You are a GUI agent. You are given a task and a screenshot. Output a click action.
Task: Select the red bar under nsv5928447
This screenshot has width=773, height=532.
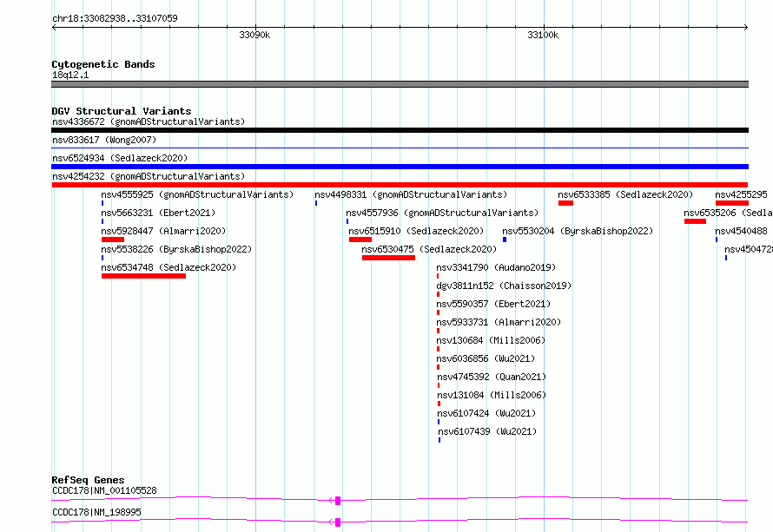pos(113,240)
